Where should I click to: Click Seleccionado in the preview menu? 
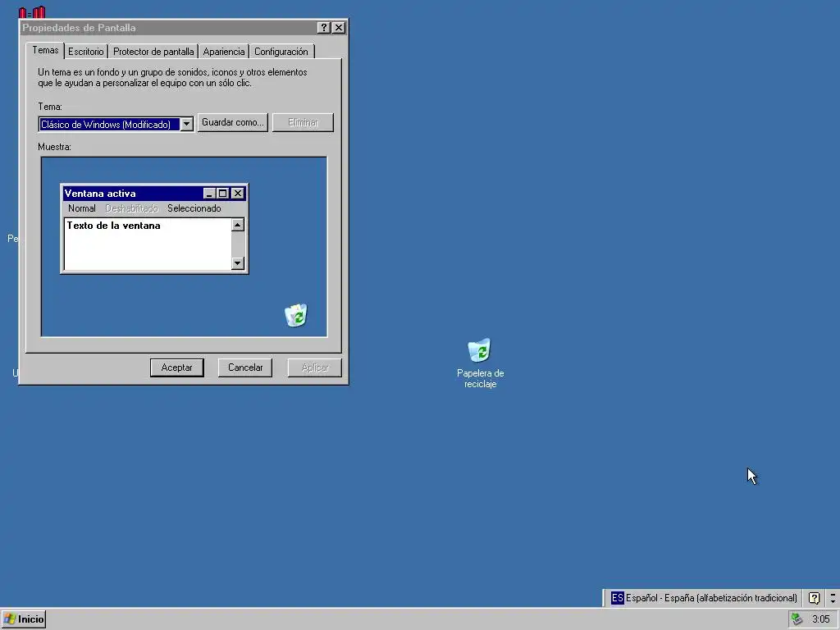click(x=194, y=208)
